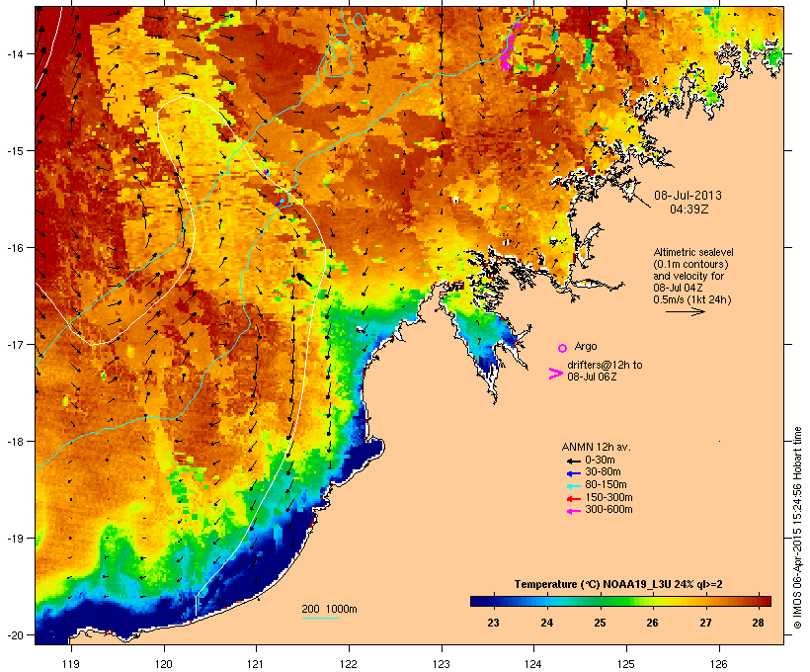Click the '300-600m' depth label
Screen dimensions: 810x672
point(608,510)
